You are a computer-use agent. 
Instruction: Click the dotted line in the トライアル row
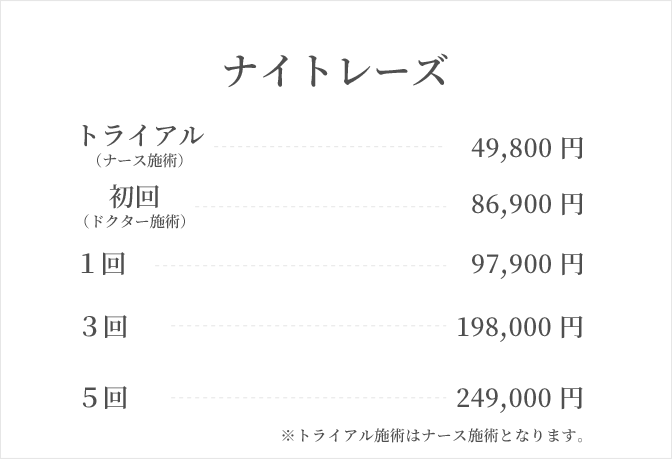[x=328, y=146]
